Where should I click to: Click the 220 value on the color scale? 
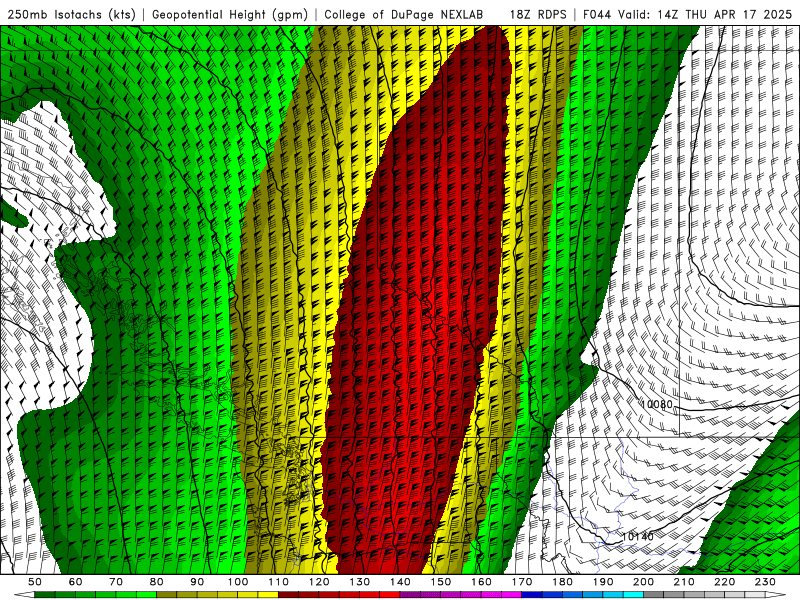725,582
